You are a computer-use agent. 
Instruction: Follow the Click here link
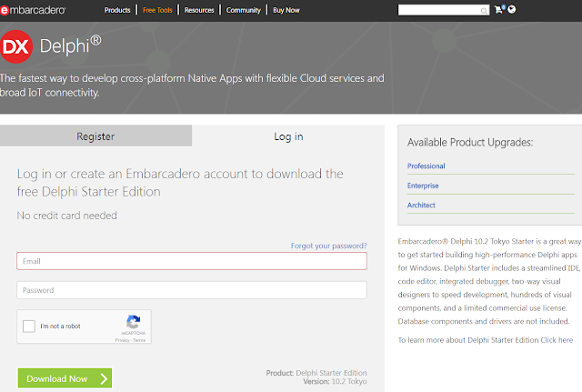click(557, 340)
